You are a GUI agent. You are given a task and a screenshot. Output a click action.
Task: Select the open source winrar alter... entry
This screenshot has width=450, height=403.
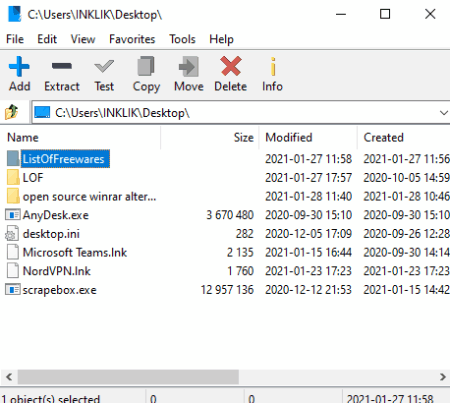pyautogui.click(x=89, y=197)
